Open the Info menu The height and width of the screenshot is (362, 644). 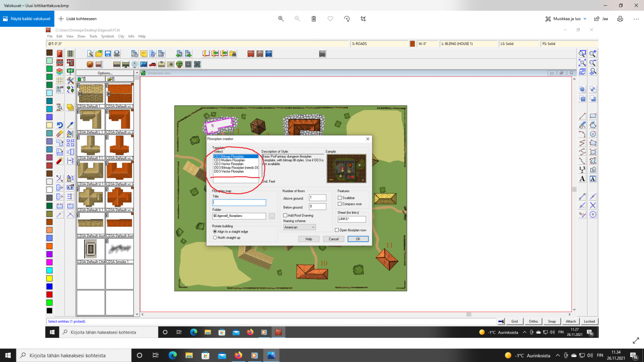pos(131,37)
